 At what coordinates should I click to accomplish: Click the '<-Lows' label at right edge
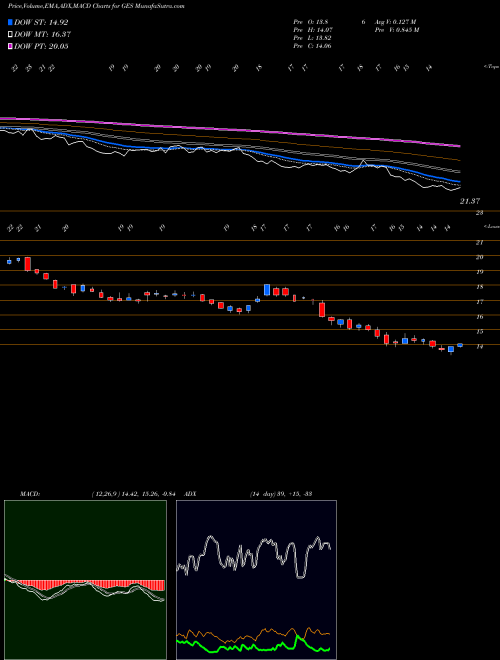click(x=491, y=226)
